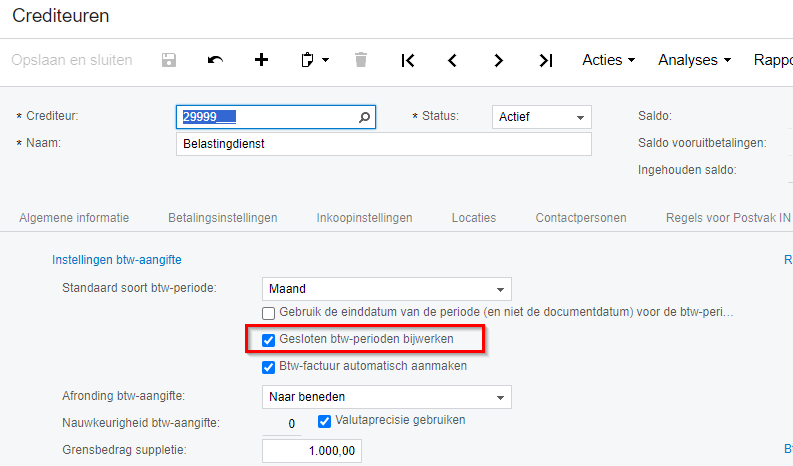Switch to the Betalingsinstellingen tab
The height and width of the screenshot is (466, 793).
click(222, 217)
